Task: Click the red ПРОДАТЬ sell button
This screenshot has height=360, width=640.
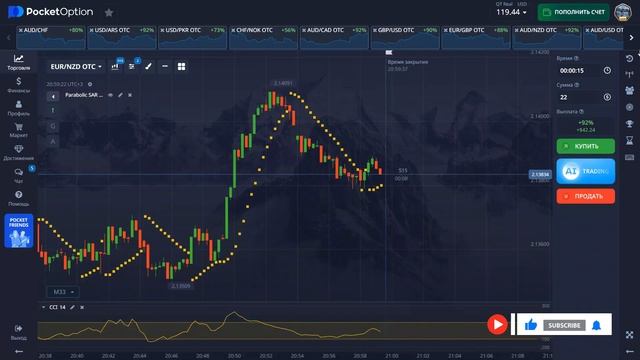Action: [585, 196]
